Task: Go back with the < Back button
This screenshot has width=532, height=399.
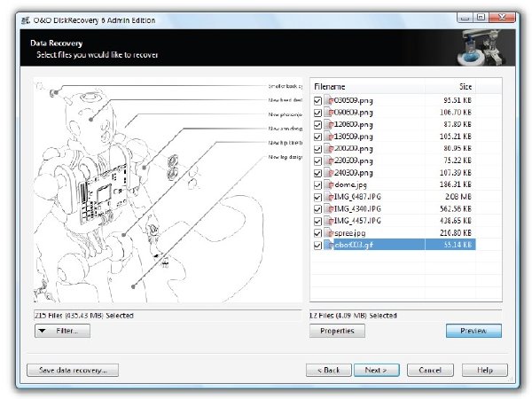Action: click(x=328, y=370)
